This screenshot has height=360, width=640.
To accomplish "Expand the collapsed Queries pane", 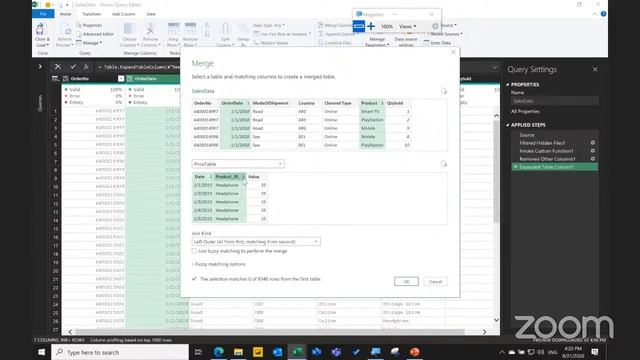I will [x=40, y=66].
